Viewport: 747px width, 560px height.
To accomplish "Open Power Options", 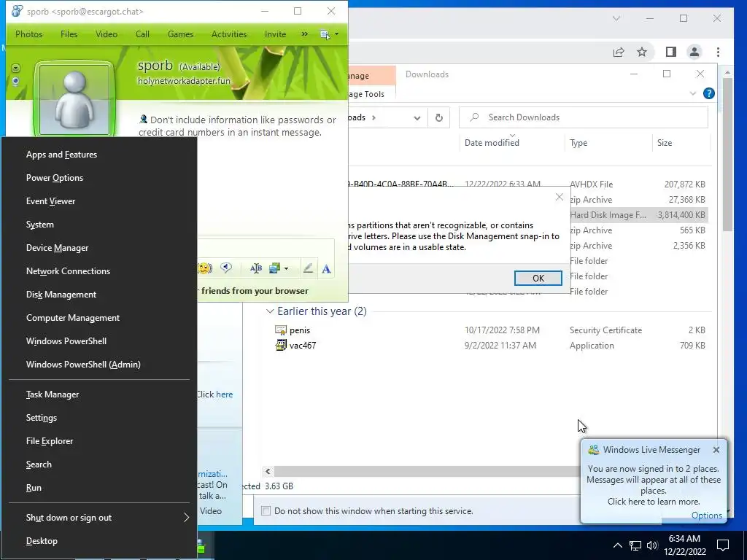I will [54, 178].
